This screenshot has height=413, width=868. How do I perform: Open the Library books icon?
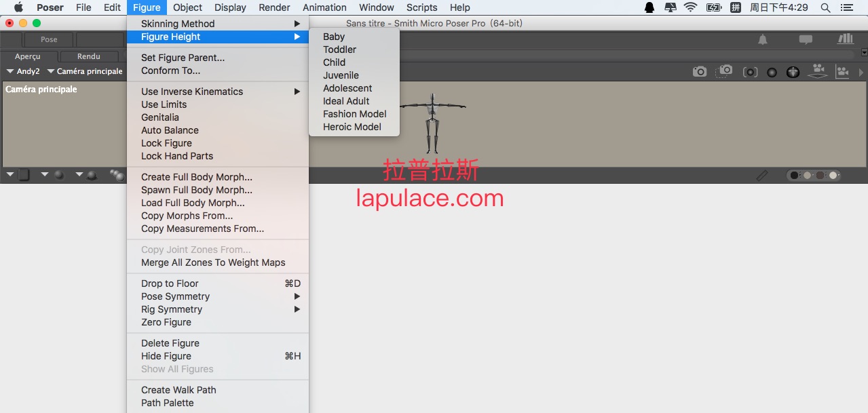(x=846, y=39)
